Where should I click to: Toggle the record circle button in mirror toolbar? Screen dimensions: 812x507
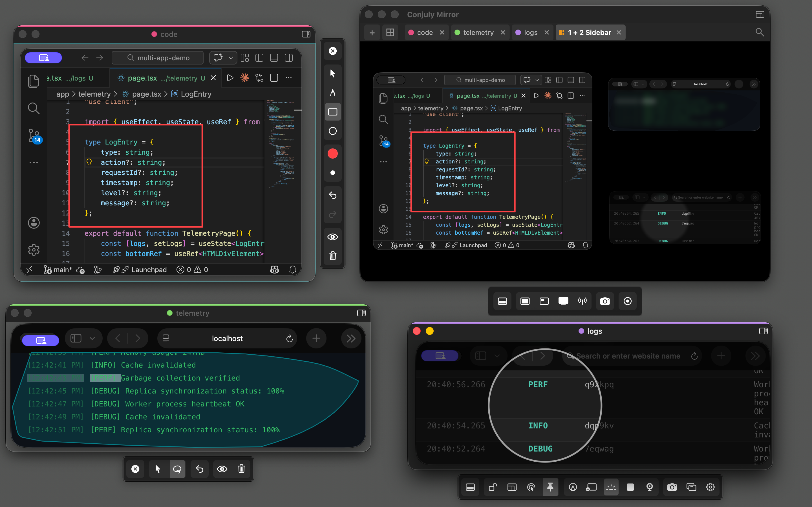(627, 301)
